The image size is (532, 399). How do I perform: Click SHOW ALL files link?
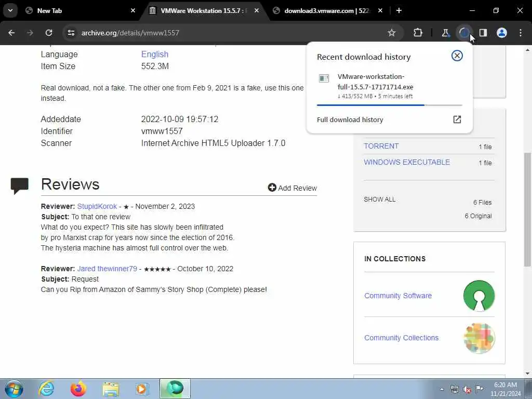[x=380, y=199]
